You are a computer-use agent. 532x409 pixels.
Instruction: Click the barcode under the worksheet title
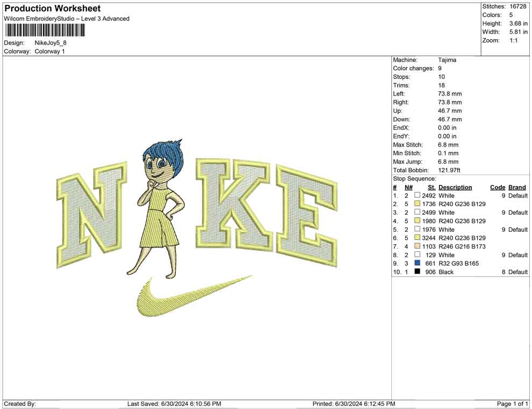click(45, 31)
